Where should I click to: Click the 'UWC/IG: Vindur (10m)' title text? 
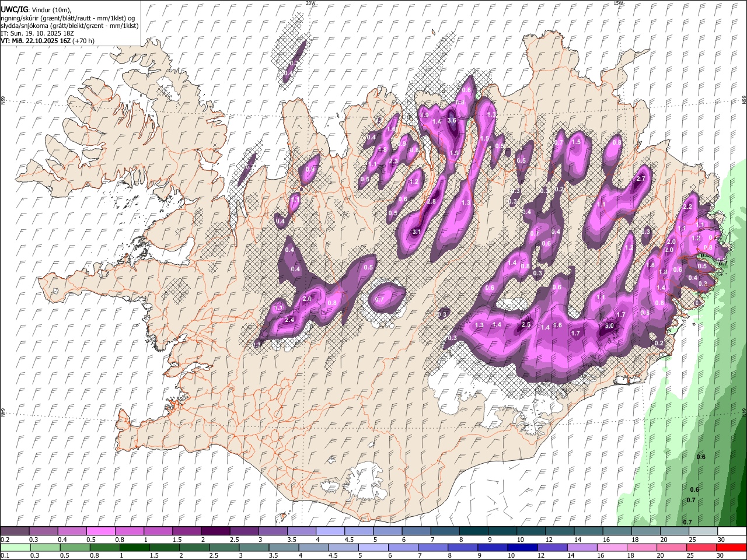click(37, 10)
